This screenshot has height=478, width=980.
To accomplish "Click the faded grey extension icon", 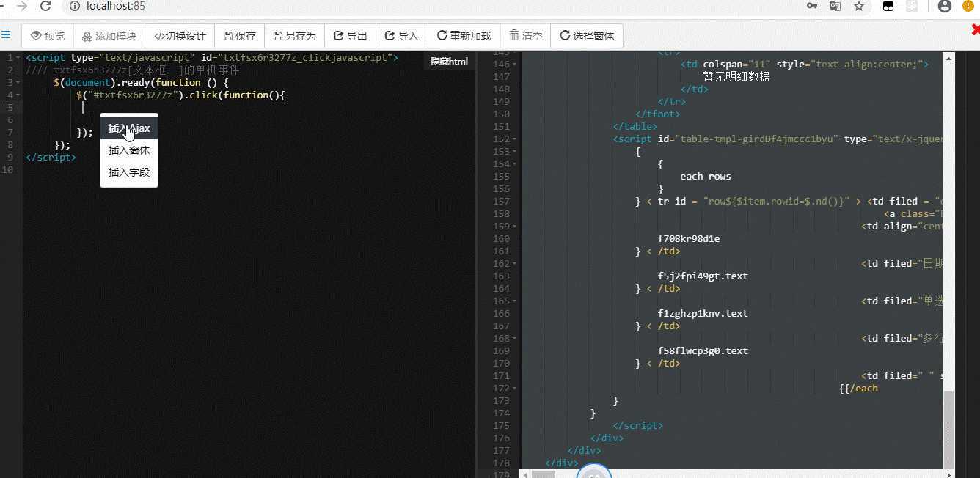I will click(x=912, y=7).
